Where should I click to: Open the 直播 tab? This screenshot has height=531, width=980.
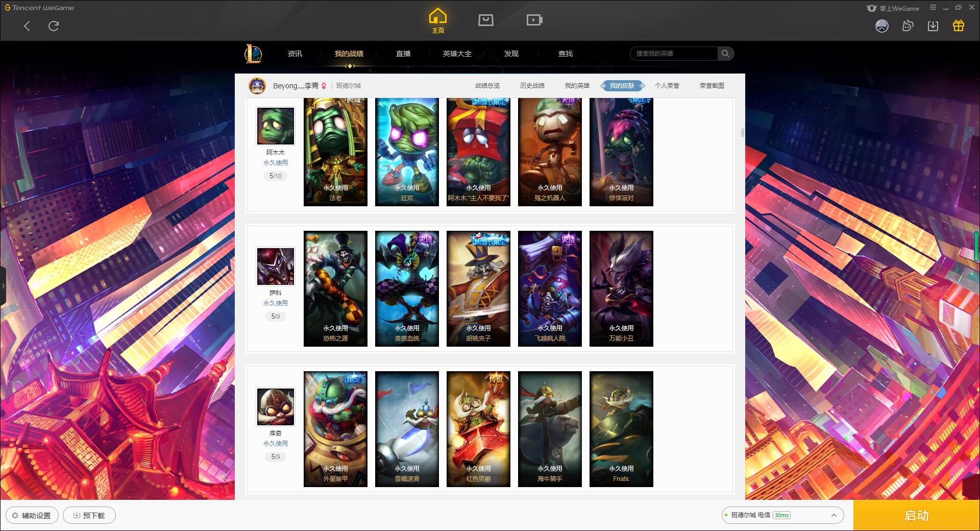click(403, 54)
